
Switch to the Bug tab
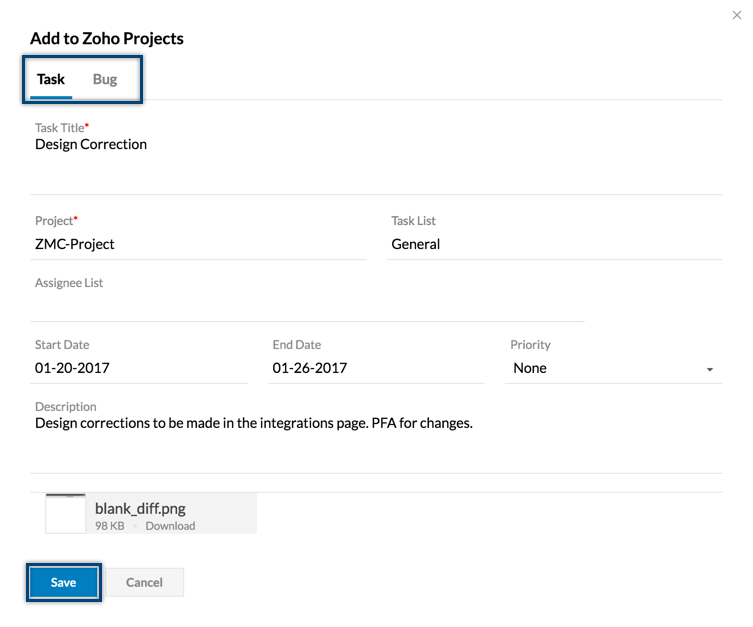(x=105, y=79)
